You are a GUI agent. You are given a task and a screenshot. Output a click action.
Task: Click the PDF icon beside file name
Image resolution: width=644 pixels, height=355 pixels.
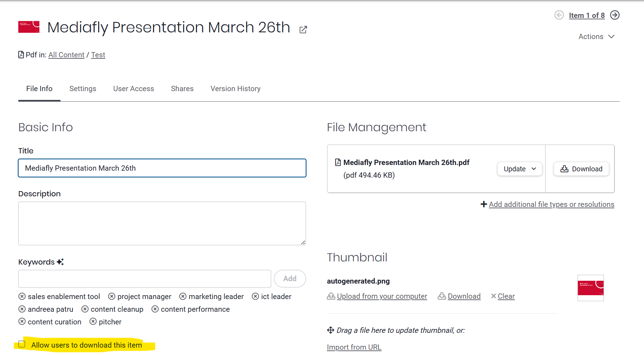point(338,162)
